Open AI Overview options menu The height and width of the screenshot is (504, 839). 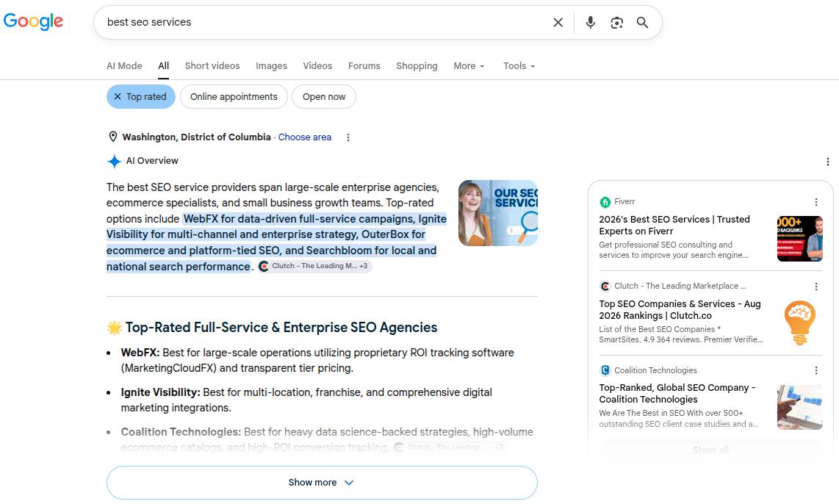827,162
